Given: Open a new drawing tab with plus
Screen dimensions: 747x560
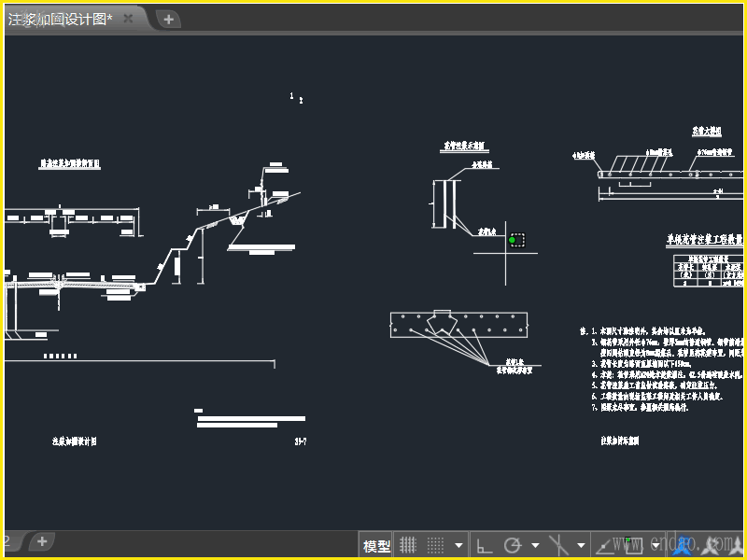Looking at the screenshot, I should tap(168, 19).
